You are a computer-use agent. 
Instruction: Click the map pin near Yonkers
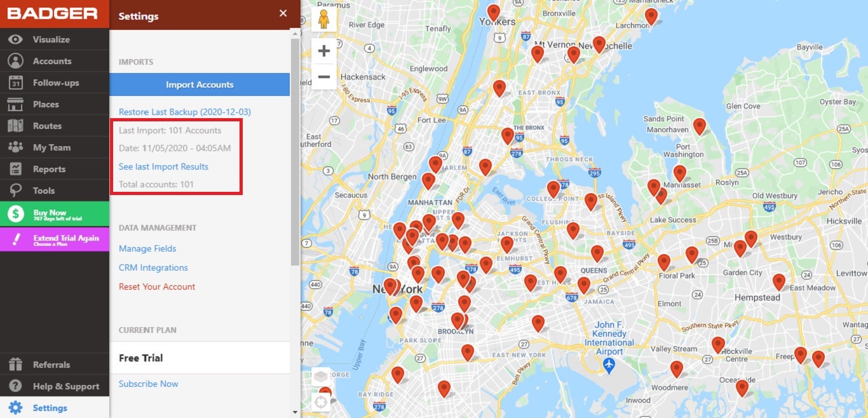pos(494,12)
